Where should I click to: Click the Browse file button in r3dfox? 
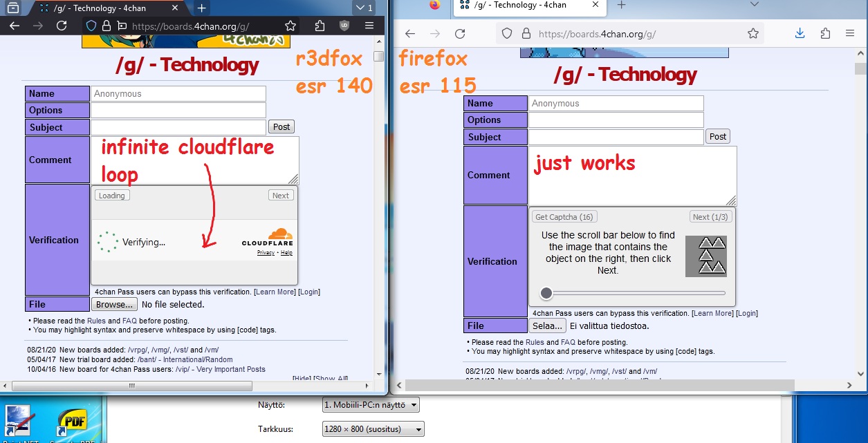pos(115,304)
